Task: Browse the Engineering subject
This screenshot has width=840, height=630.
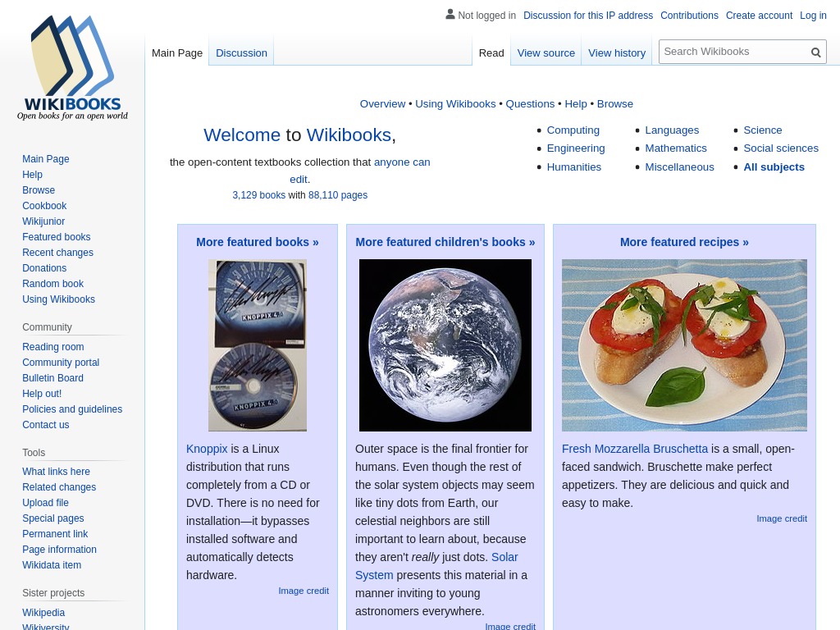Action: [x=575, y=148]
